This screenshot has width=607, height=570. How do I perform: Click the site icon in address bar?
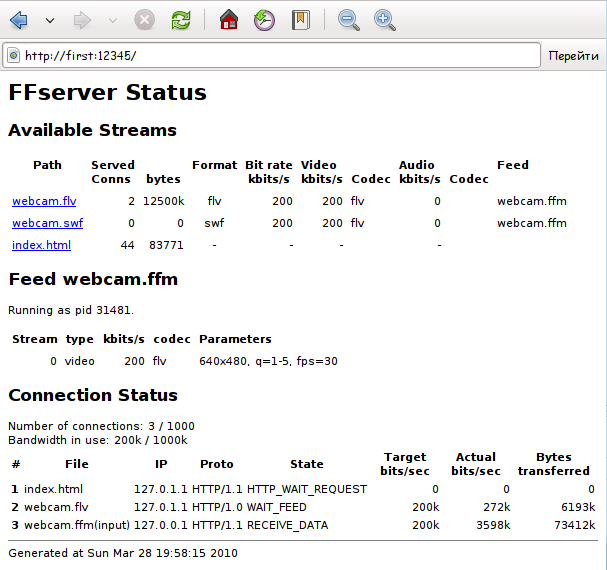pyautogui.click(x=14, y=55)
